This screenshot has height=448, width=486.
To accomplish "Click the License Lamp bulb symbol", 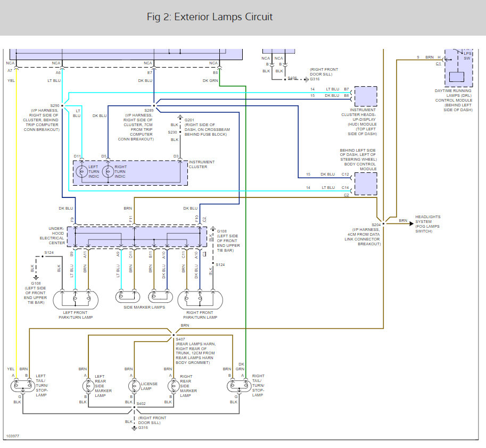I will click(x=134, y=386).
